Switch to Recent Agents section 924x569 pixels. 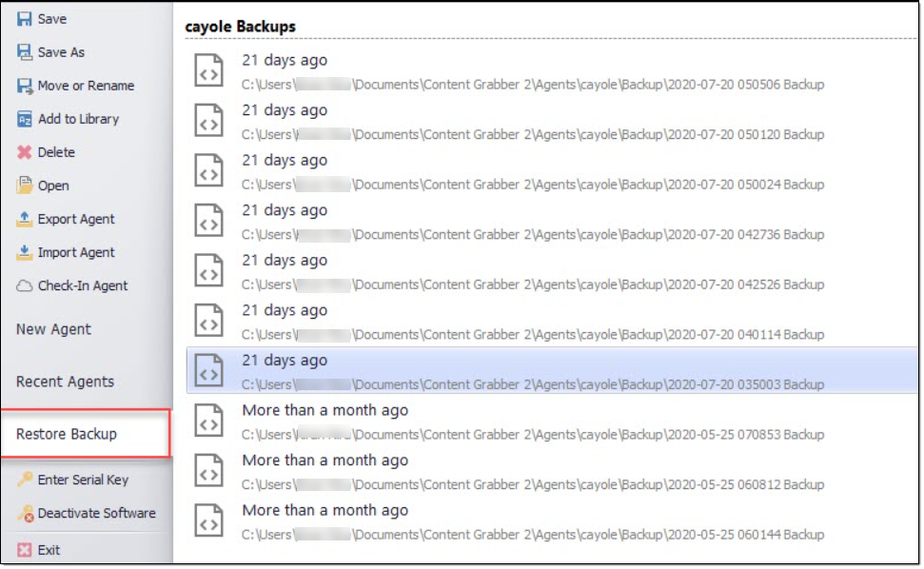click(x=65, y=382)
